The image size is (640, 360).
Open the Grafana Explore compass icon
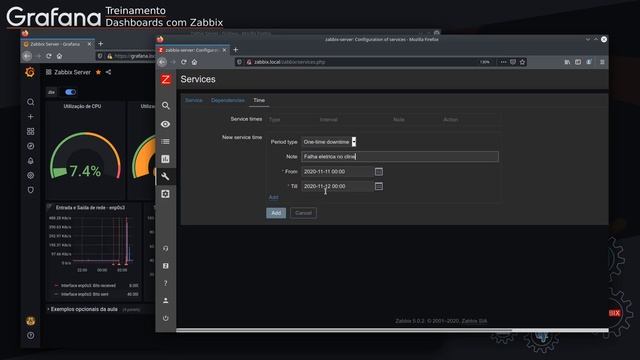tap(31, 146)
